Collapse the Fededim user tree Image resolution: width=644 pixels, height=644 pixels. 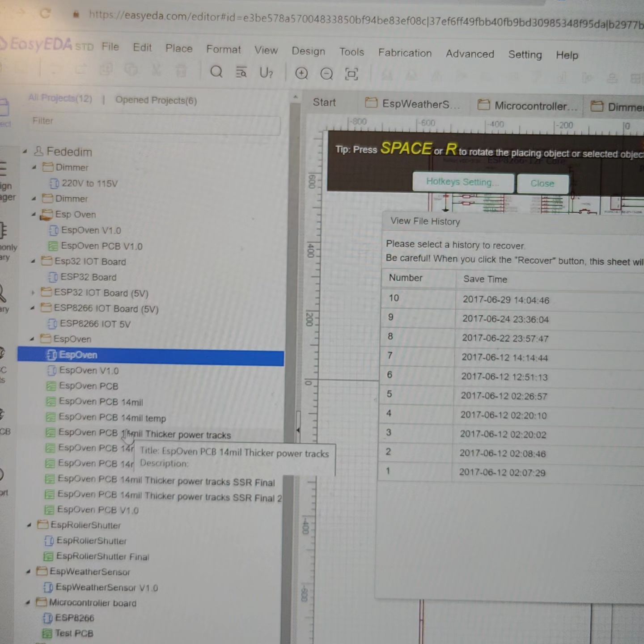coord(25,152)
